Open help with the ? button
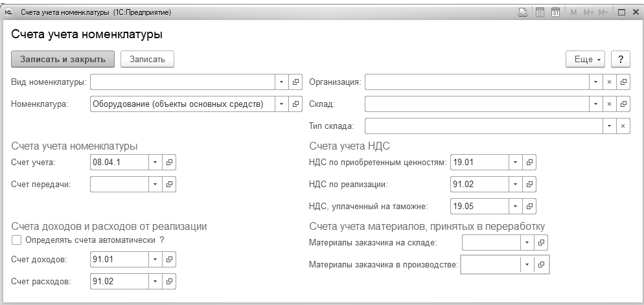 tap(621, 59)
